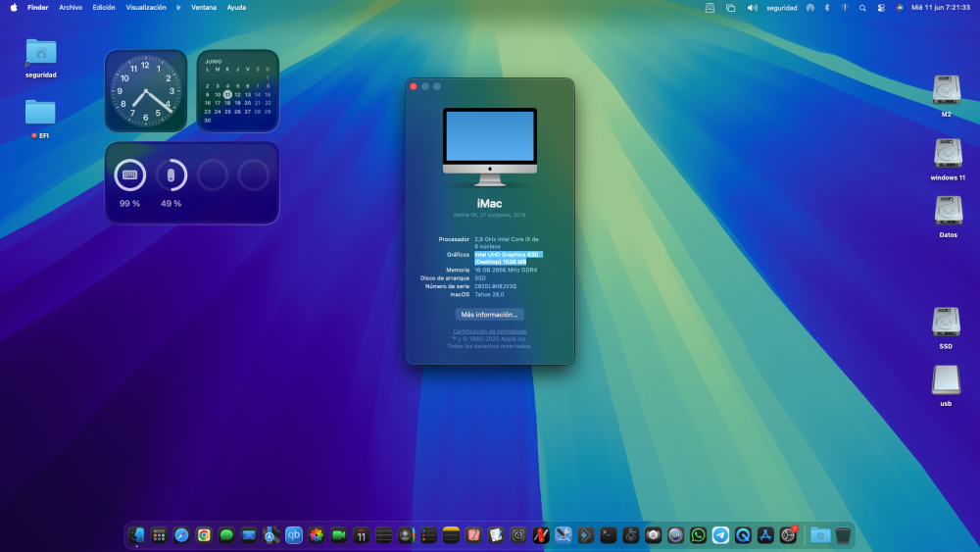Image resolution: width=980 pixels, height=552 pixels.
Task: Open System Settings with red badge
Action: [x=788, y=535]
